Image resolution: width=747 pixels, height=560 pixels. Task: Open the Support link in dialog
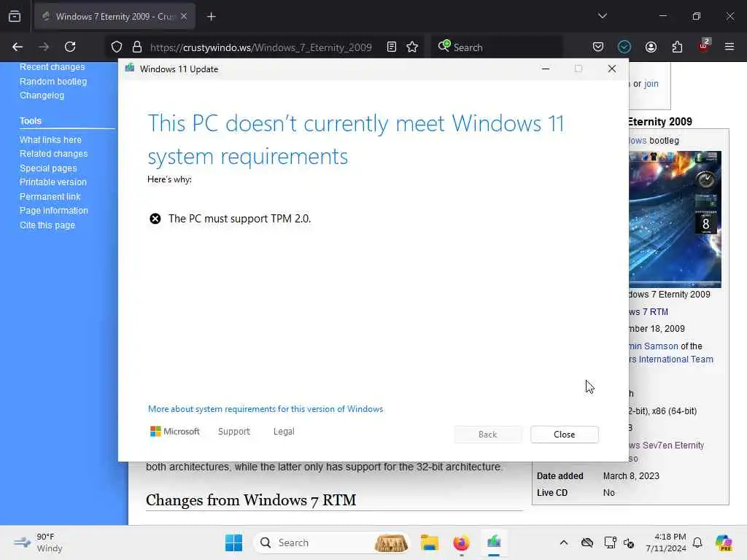pos(234,432)
